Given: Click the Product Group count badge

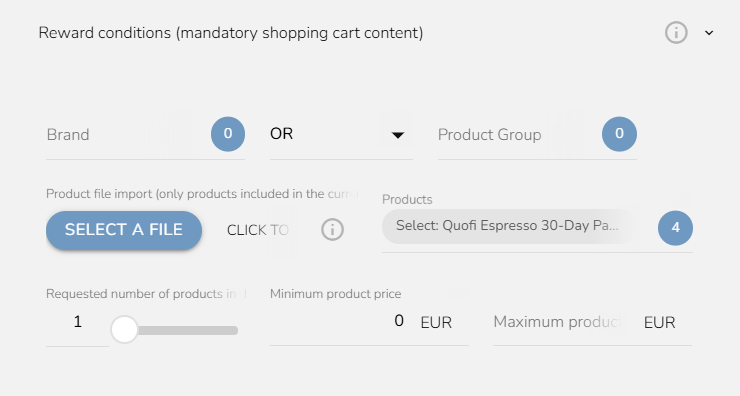Looking at the screenshot, I should (619, 134).
